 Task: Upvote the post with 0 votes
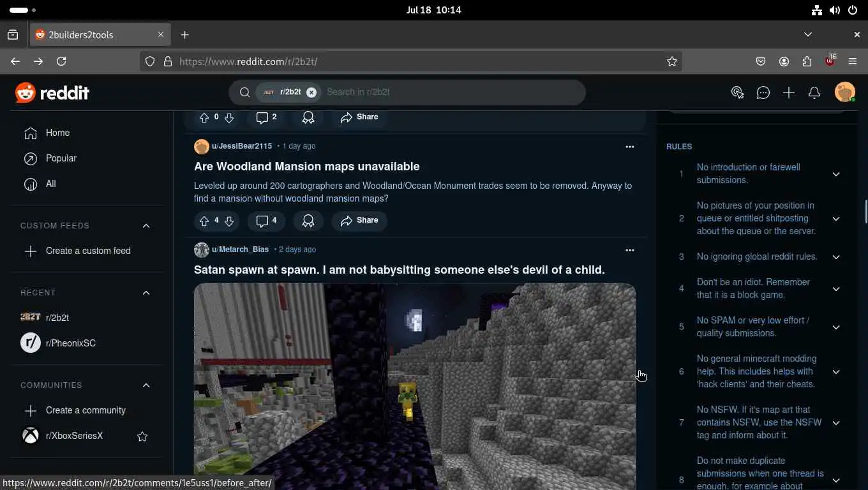204,117
